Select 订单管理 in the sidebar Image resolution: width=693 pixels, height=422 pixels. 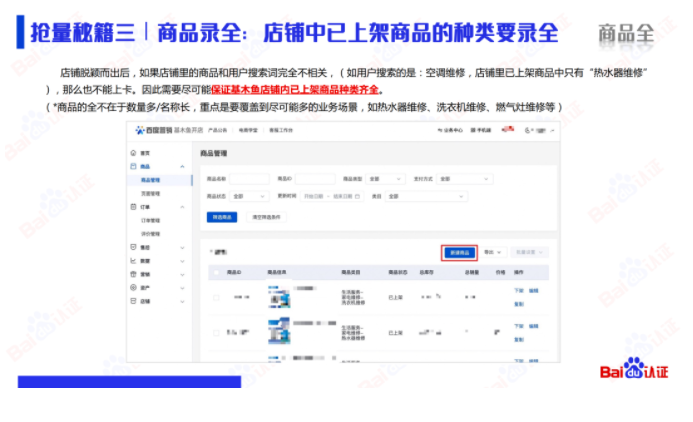pyautogui.click(x=150, y=220)
